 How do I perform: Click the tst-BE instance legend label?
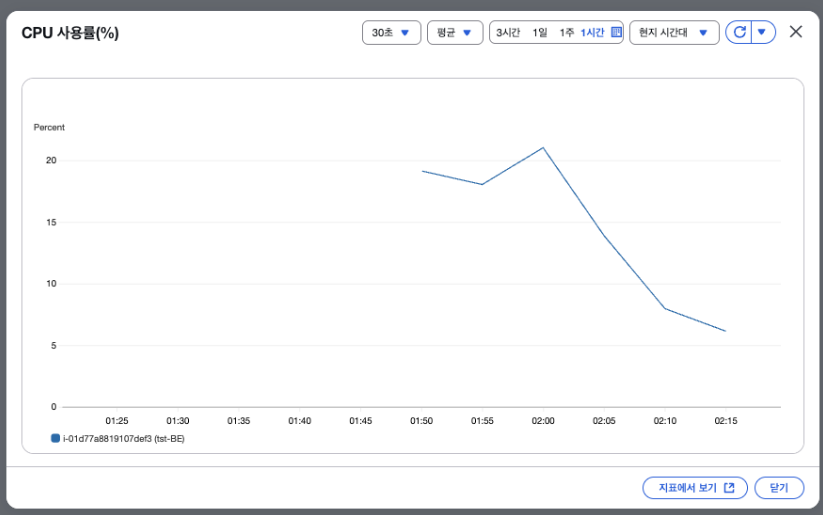pyautogui.click(x=123, y=438)
